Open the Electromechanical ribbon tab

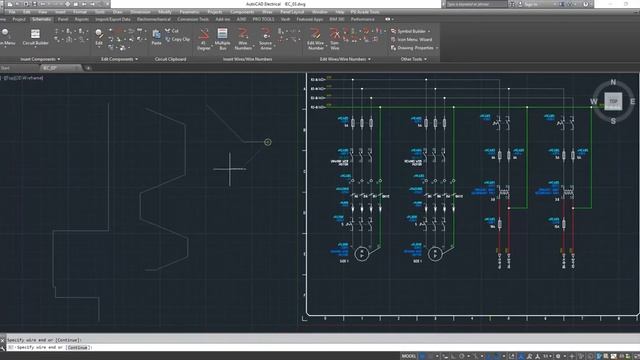click(x=154, y=19)
